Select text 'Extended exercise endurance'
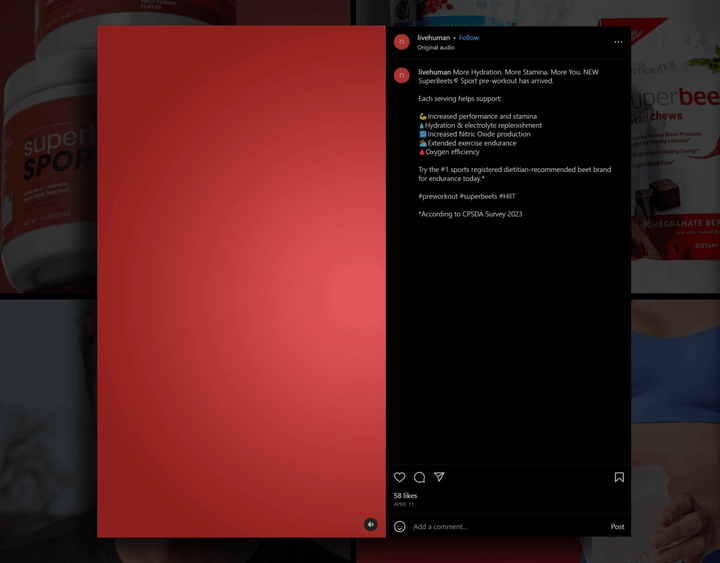The height and width of the screenshot is (563, 720). (472, 143)
